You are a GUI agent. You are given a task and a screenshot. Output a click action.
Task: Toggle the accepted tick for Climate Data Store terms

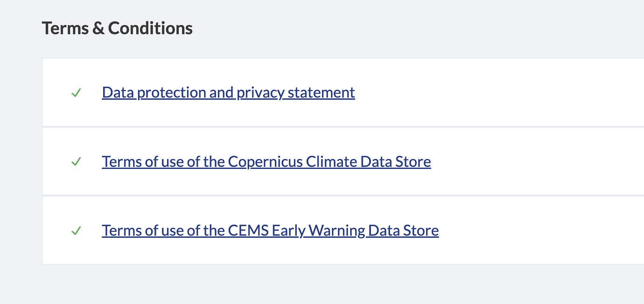pos(76,162)
